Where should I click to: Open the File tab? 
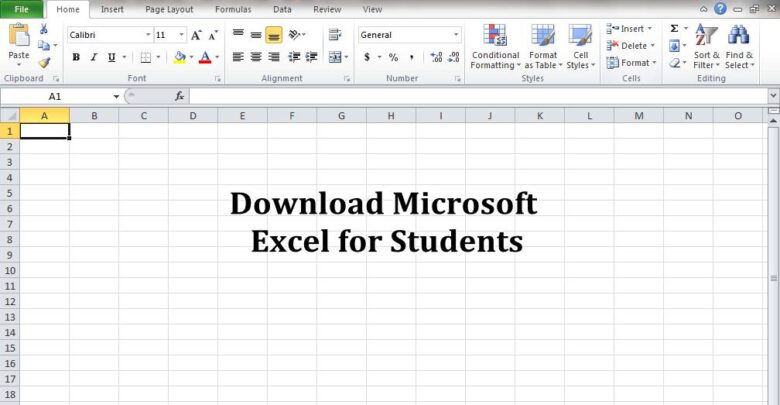pos(22,9)
